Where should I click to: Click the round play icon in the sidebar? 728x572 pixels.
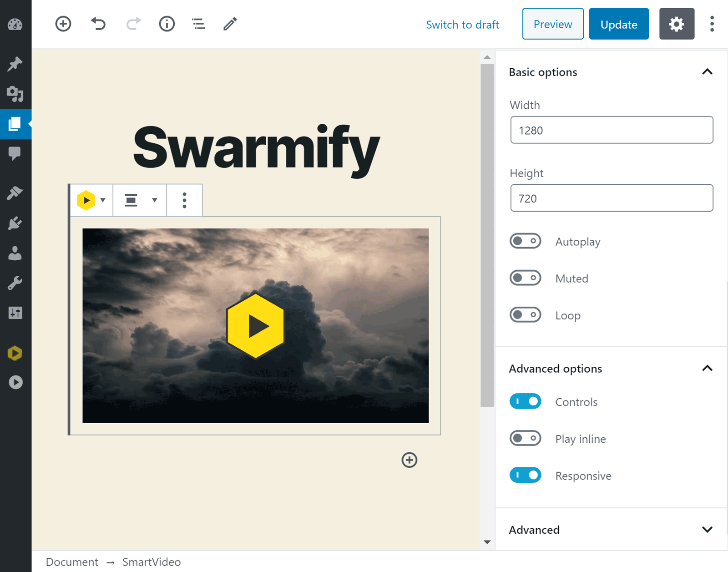[15, 382]
